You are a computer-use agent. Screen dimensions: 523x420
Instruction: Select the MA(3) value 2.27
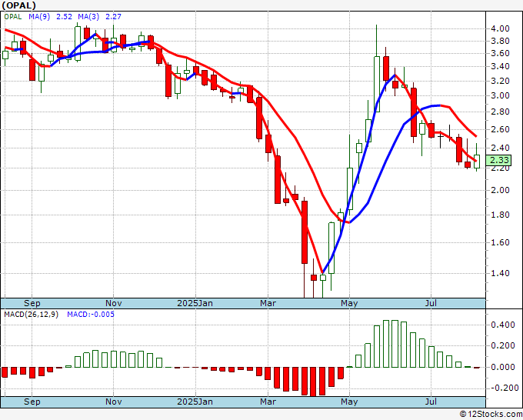[x=113, y=17]
